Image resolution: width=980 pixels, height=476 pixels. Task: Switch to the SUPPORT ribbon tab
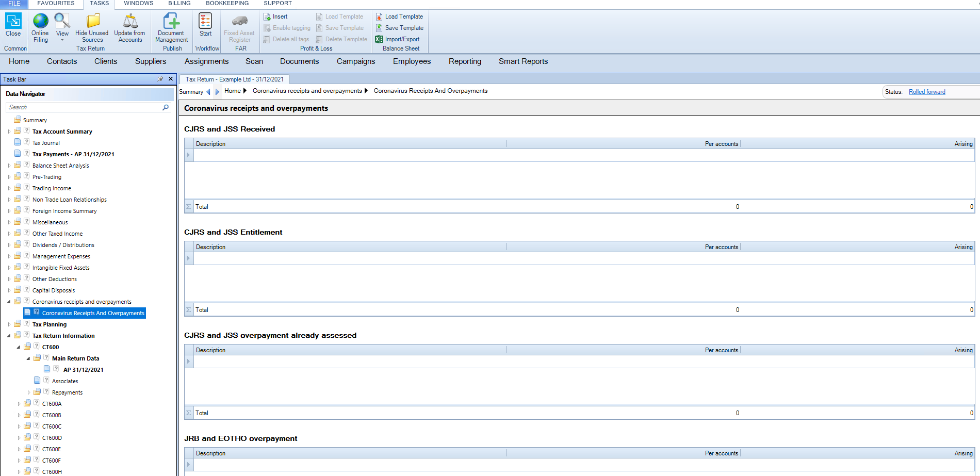pos(277,4)
